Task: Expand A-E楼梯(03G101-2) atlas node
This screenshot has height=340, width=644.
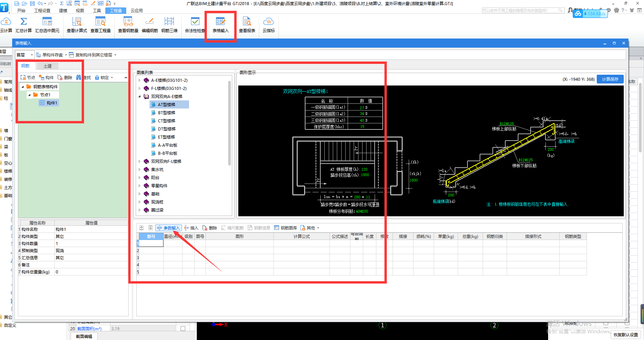Action: click(x=140, y=80)
